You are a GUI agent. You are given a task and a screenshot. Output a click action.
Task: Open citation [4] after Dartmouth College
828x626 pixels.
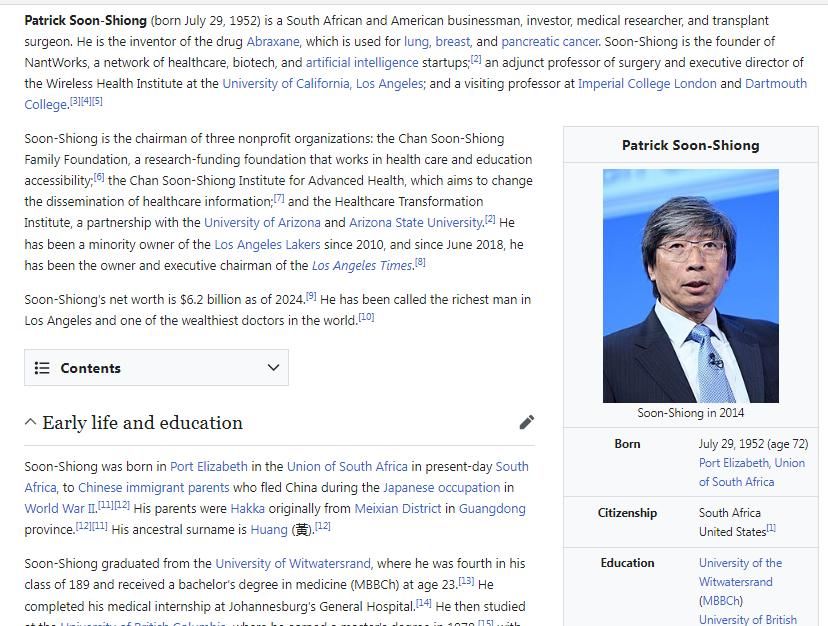tap(86, 101)
